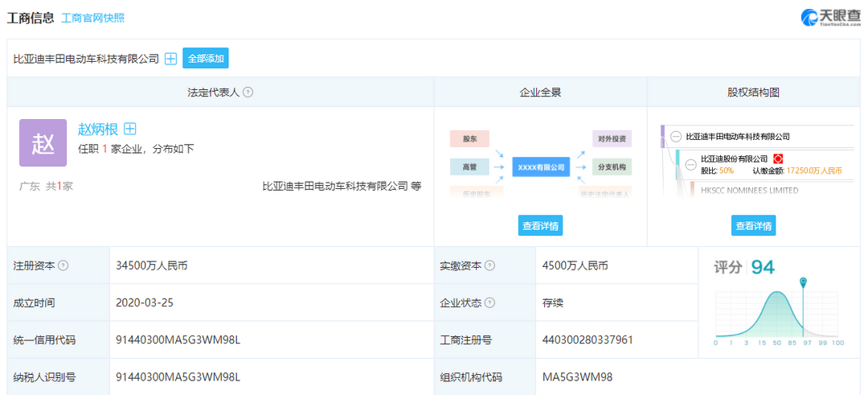Open 赵炳根 profile link
The image size is (868, 395).
(x=98, y=130)
